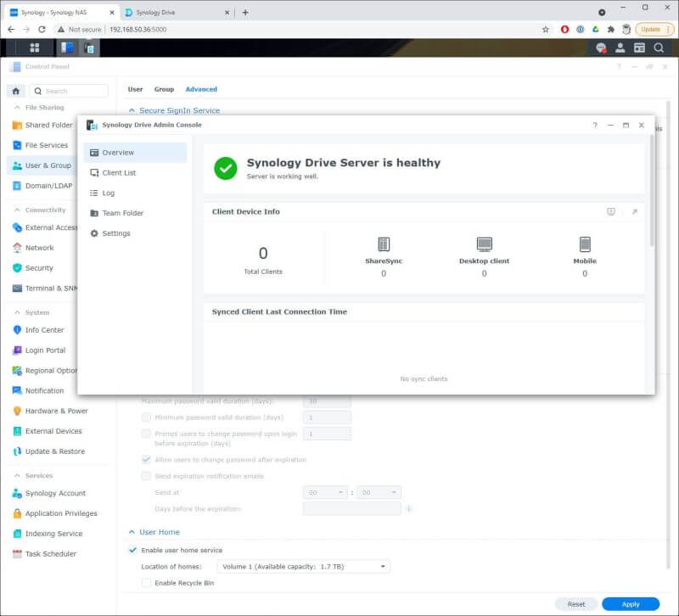Disable the Enable user home service checkbox
Image resolution: width=679 pixels, height=616 pixels.
click(x=133, y=549)
